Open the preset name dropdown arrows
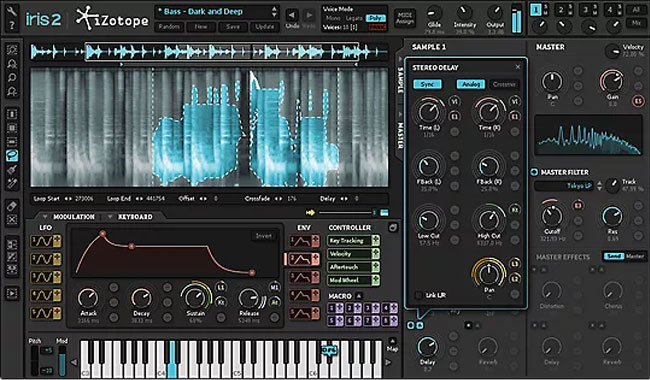Screen dimensions: 650x380 [x=274, y=12]
